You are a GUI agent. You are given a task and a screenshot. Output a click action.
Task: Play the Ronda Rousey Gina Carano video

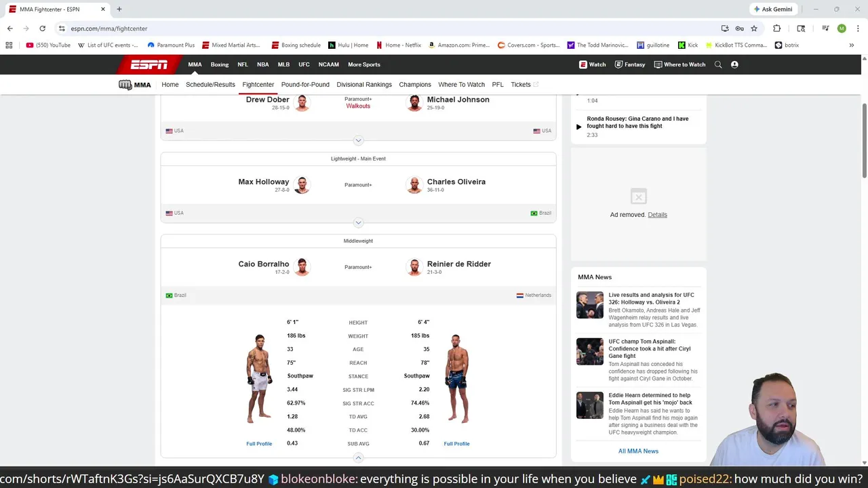[x=578, y=127]
